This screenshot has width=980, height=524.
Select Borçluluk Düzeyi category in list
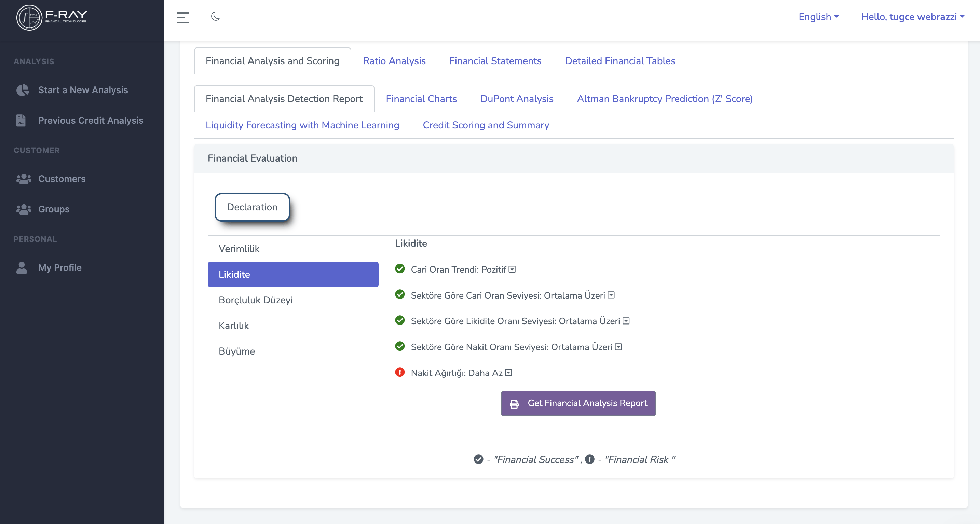[x=256, y=300]
